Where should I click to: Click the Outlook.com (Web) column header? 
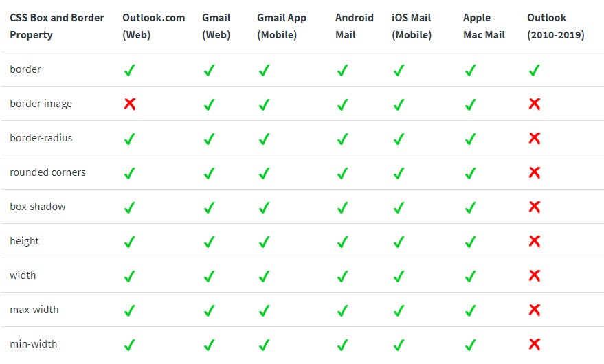[154, 26]
